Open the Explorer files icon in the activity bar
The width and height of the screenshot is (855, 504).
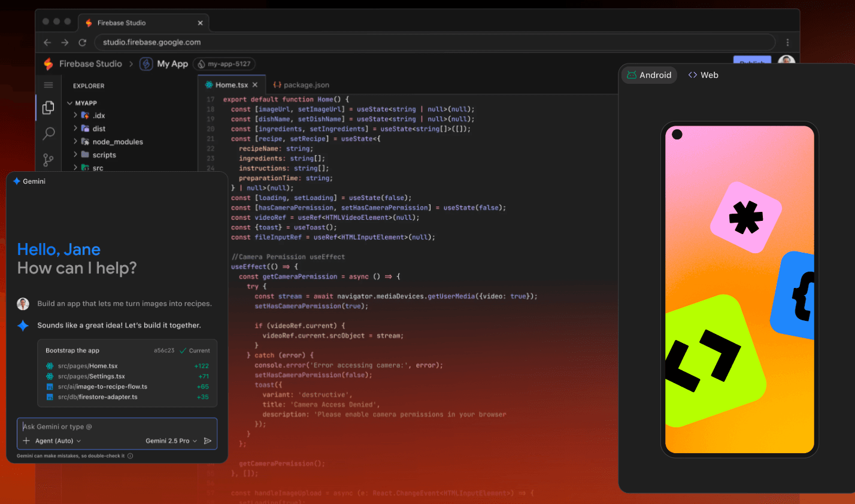(48, 107)
